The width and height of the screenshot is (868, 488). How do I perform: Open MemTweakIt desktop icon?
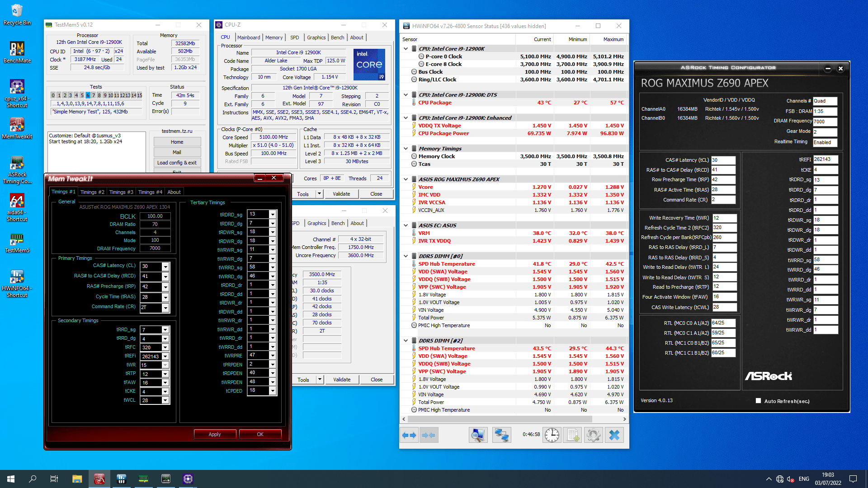click(x=17, y=128)
